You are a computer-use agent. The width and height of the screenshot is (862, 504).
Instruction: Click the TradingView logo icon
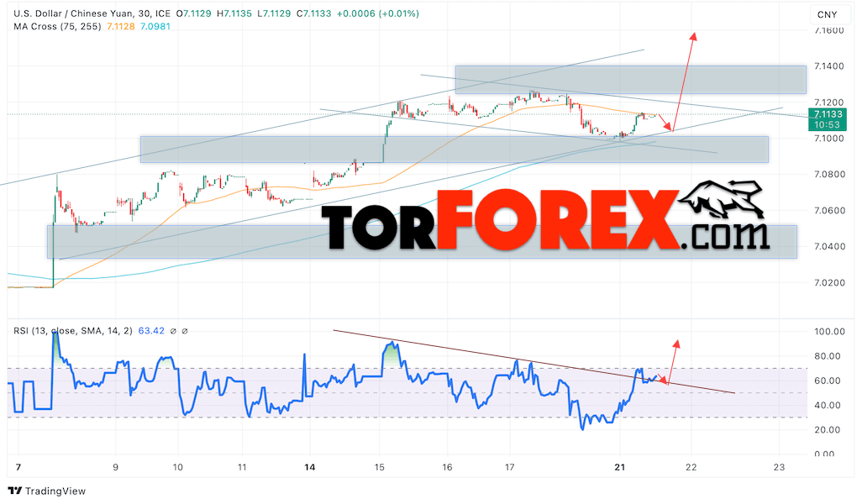(15, 491)
